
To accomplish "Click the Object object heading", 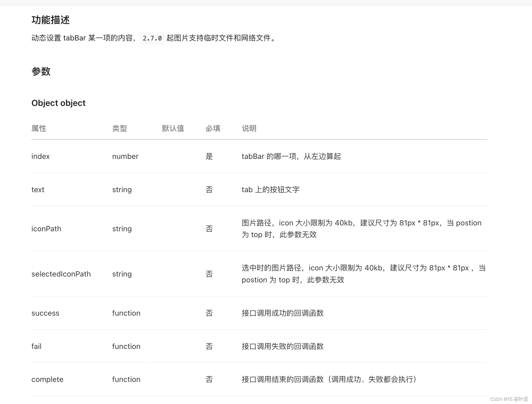I will 58,103.
